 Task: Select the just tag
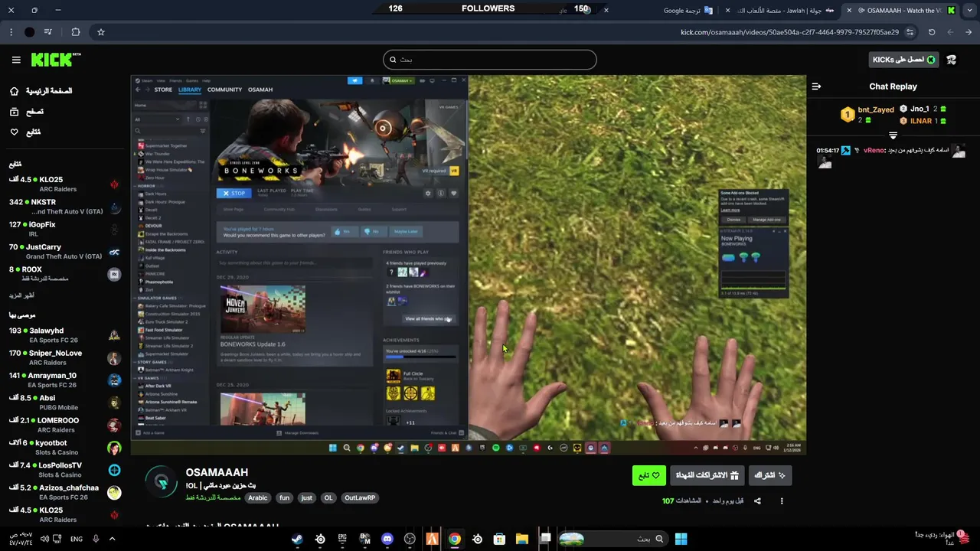click(x=306, y=498)
